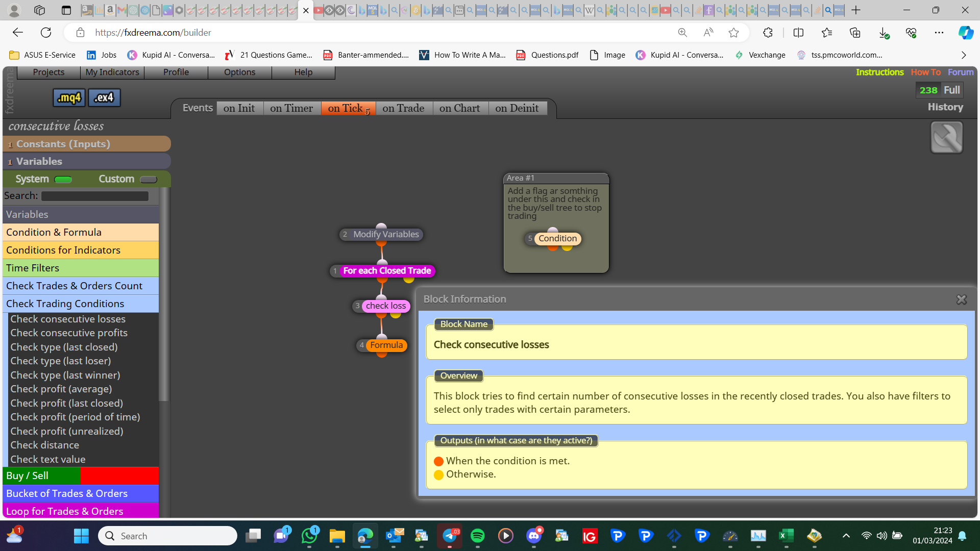
Task: Click the .mq4 export icon
Action: coord(69,97)
